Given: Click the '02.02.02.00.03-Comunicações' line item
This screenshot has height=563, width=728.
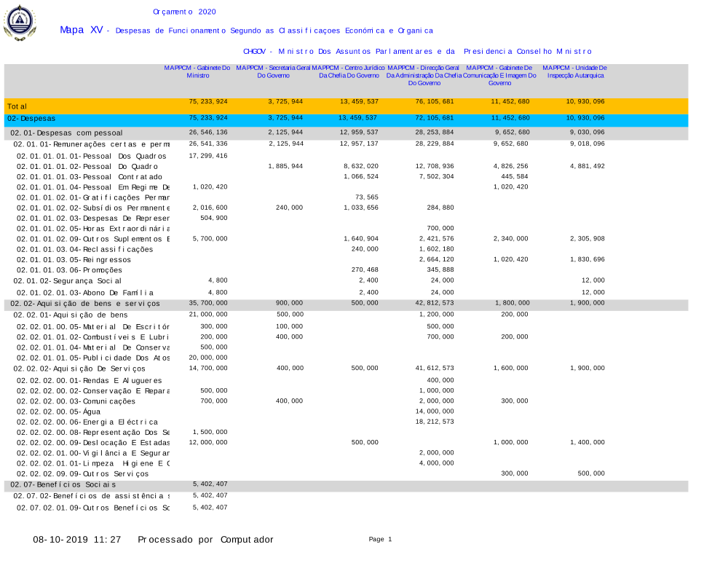Looking at the screenshot, I should tap(76, 401).
